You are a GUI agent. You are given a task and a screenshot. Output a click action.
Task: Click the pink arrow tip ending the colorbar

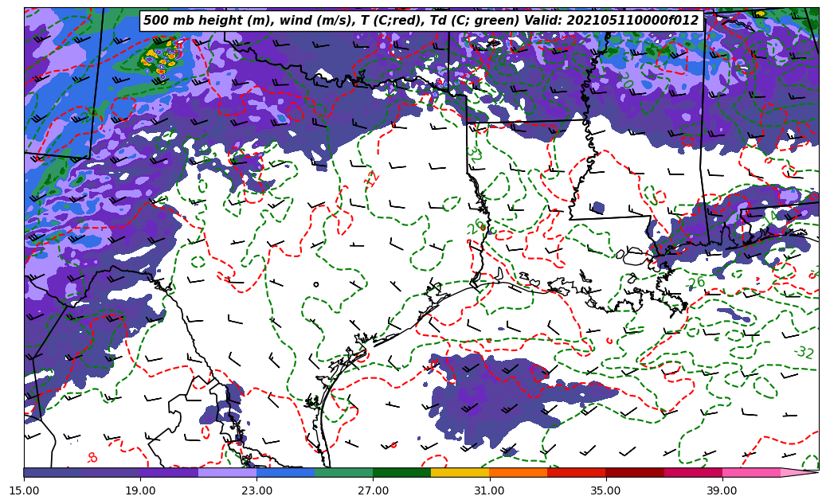point(800,472)
